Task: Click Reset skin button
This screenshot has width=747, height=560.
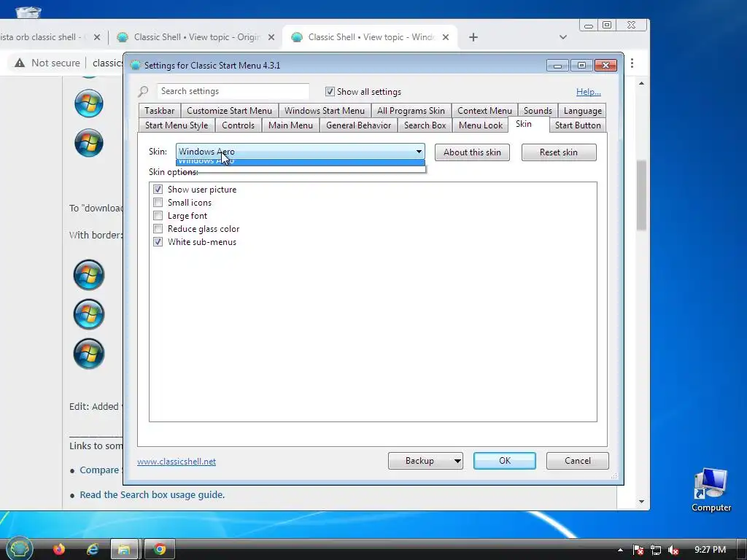Action: pyautogui.click(x=558, y=152)
